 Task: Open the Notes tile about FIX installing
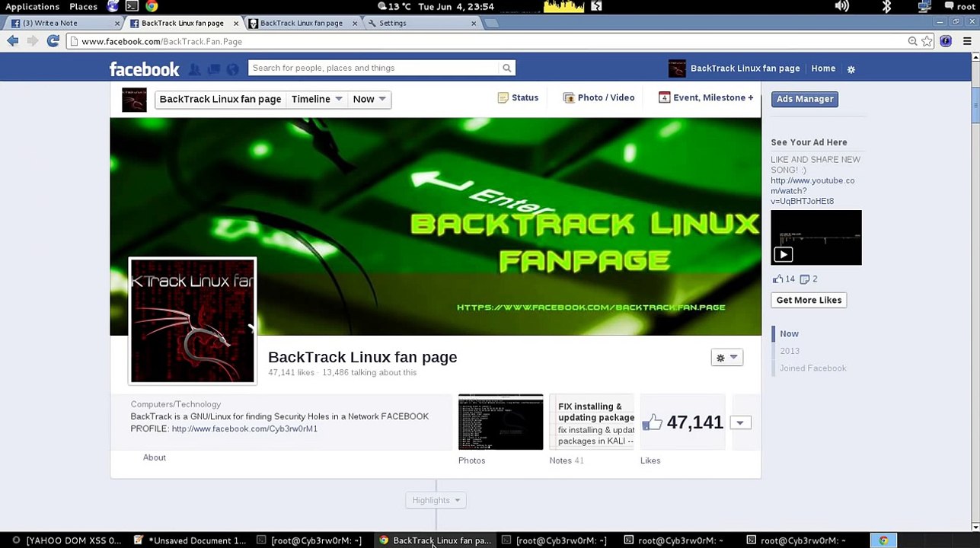[x=592, y=422]
